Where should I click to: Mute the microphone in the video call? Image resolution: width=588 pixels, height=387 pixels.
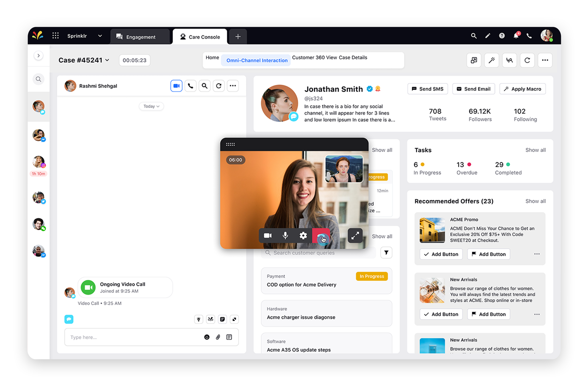pyautogui.click(x=285, y=235)
